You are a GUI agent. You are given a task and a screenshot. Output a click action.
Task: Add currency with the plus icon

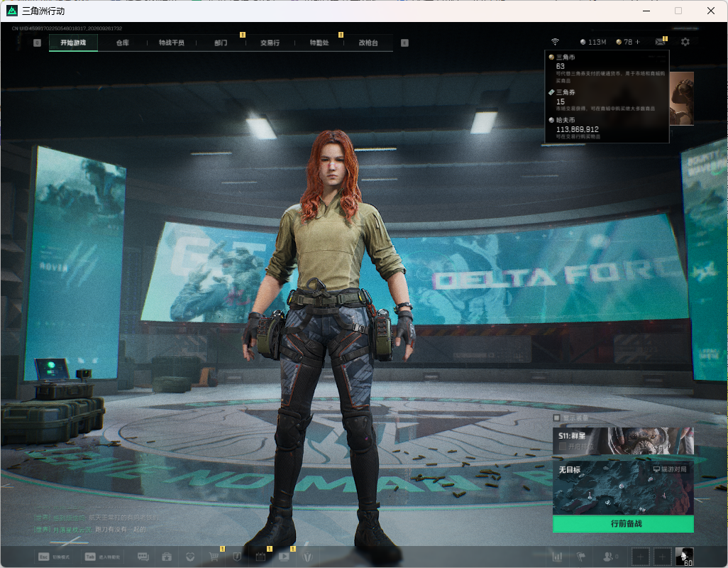click(637, 42)
